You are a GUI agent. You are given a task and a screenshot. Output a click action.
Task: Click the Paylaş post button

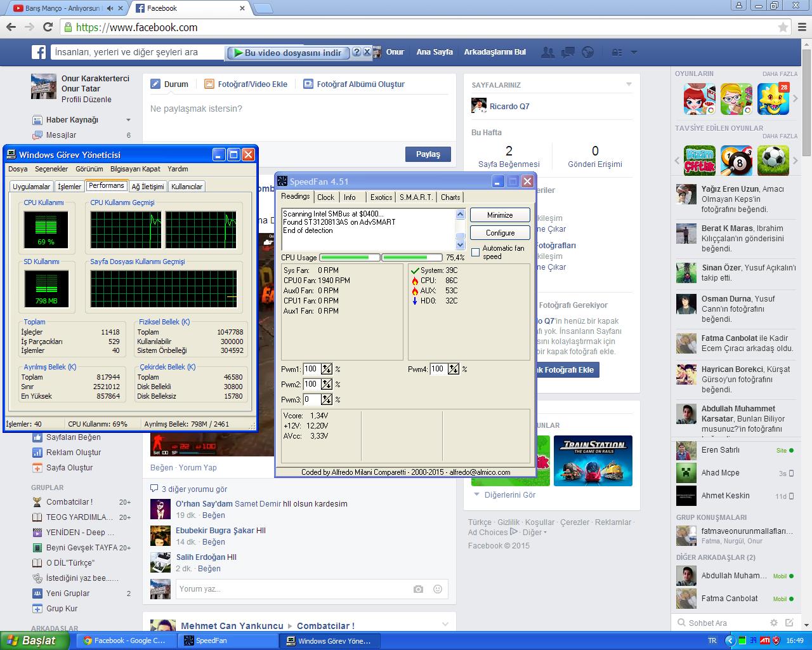[x=428, y=154]
